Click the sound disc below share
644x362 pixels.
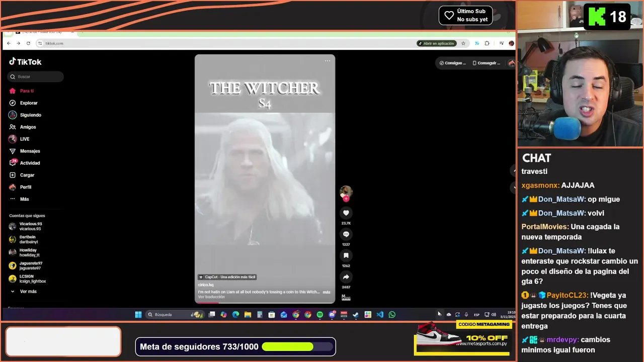(346, 297)
